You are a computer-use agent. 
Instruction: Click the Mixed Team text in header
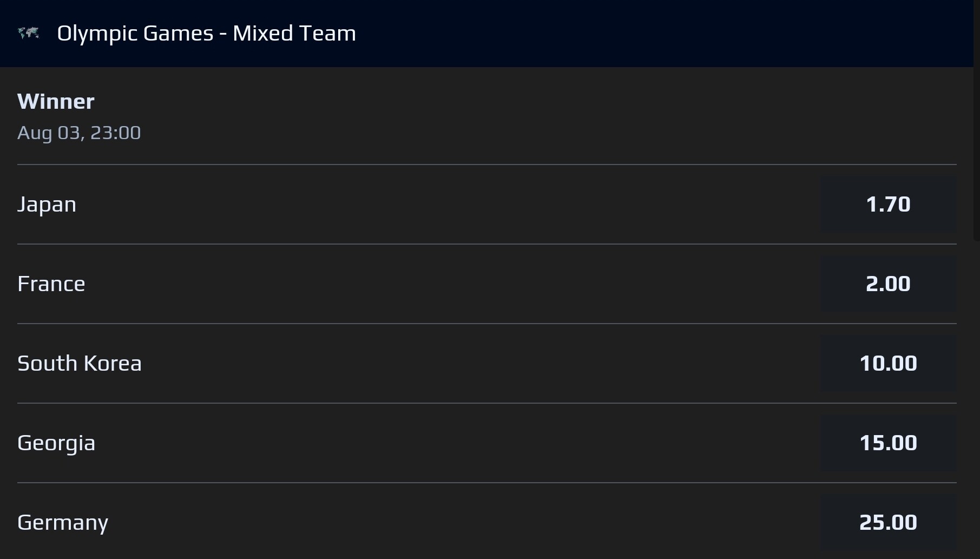point(294,34)
